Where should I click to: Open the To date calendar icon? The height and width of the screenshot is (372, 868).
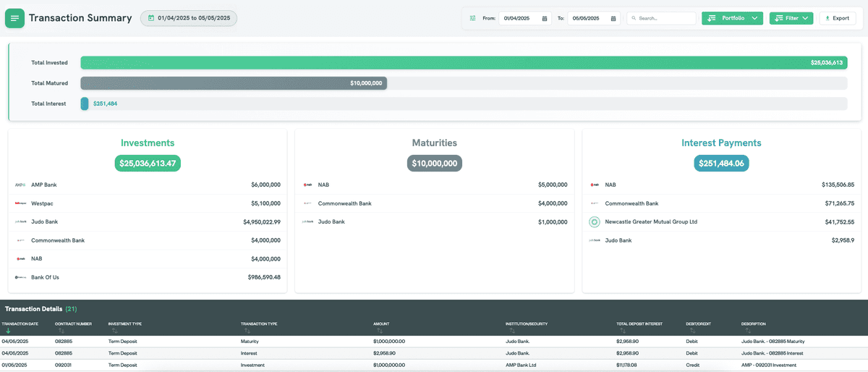pyautogui.click(x=613, y=18)
